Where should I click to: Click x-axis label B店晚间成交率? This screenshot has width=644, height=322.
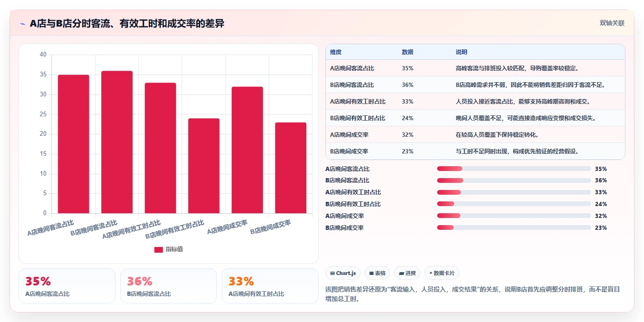pos(271,227)
